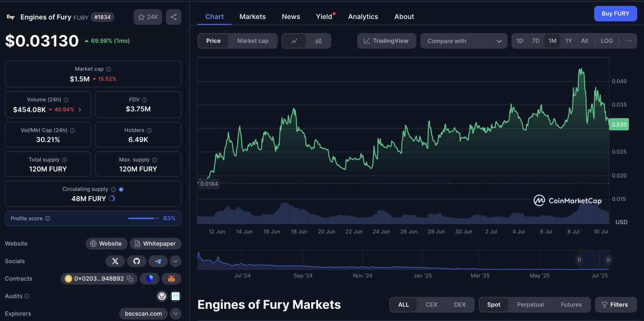The width and height of the screenshot is (644, 321).
Task: Click the info icon next to Audits
Action: click(27, 296)
